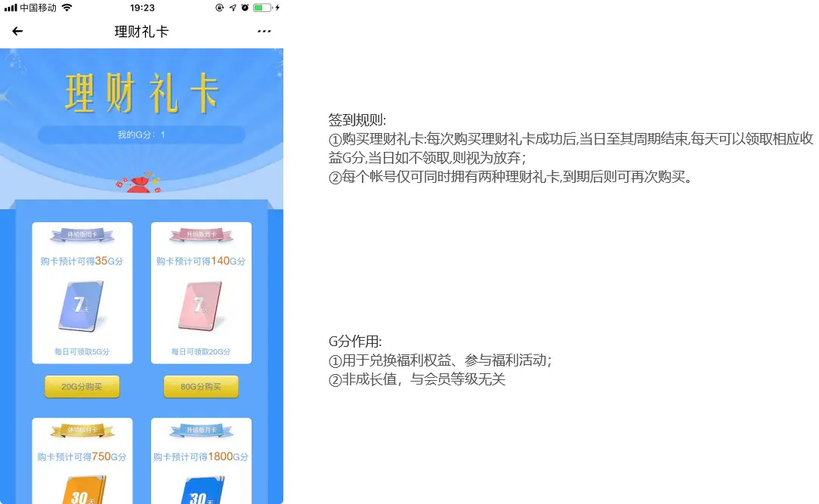The width and height of the screenshot is (819, 504).
Task: Click the ①用于兑换福利权益 line
Action: click(x=440, y=360)
